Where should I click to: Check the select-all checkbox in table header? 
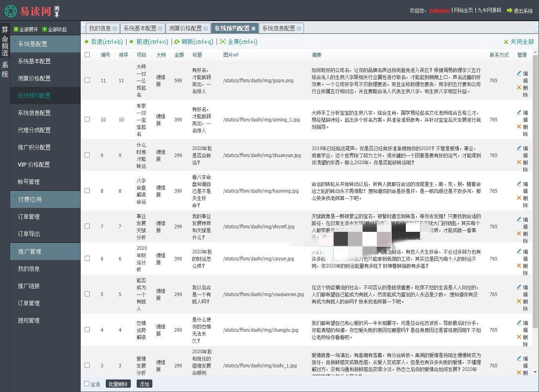(x=87, y=55)
